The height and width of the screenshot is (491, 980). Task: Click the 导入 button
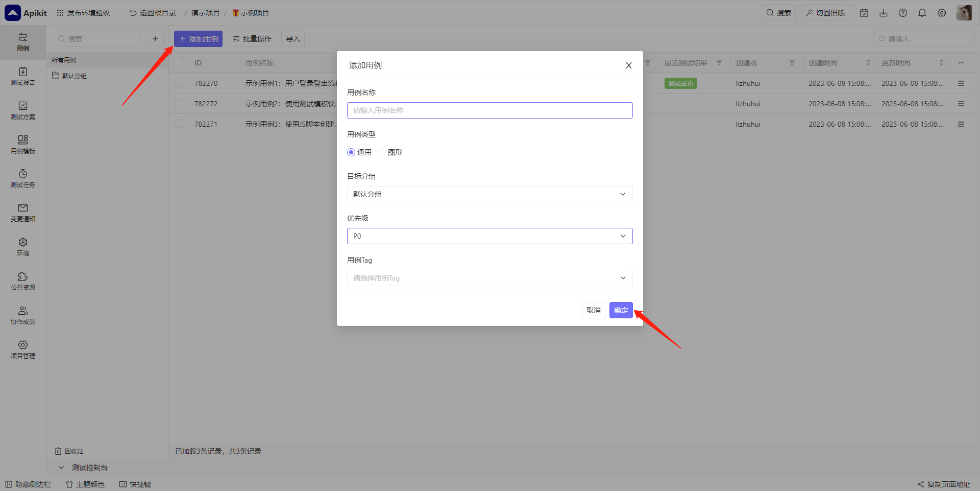tap(293, 39)
